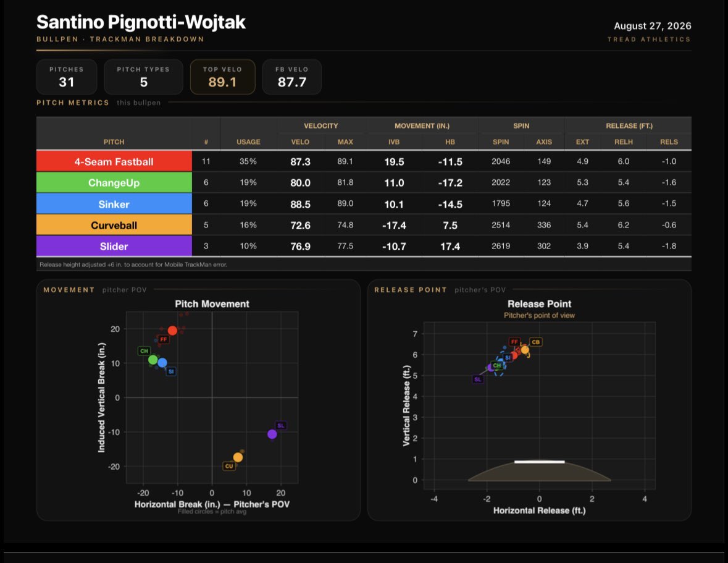The width and height of the screenshot is (728, 563).
Task: Click the red fastball dot in Pitch Movement
Action: 172,331
